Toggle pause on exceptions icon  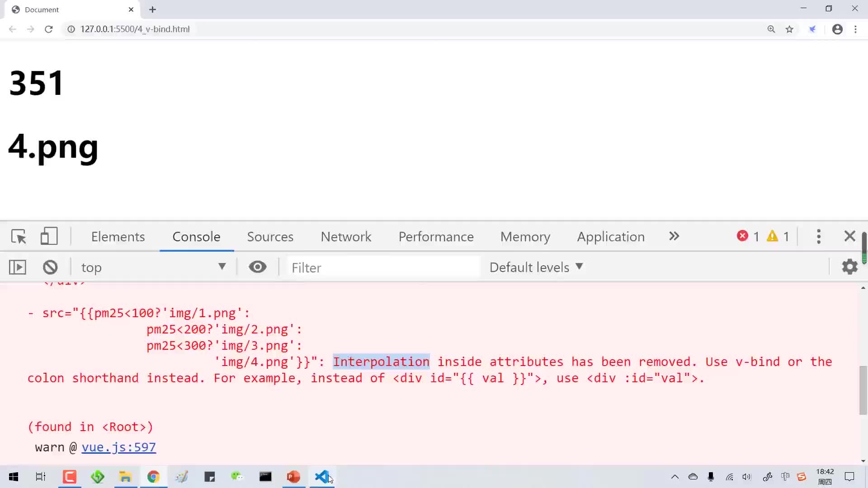pos(17,266)
